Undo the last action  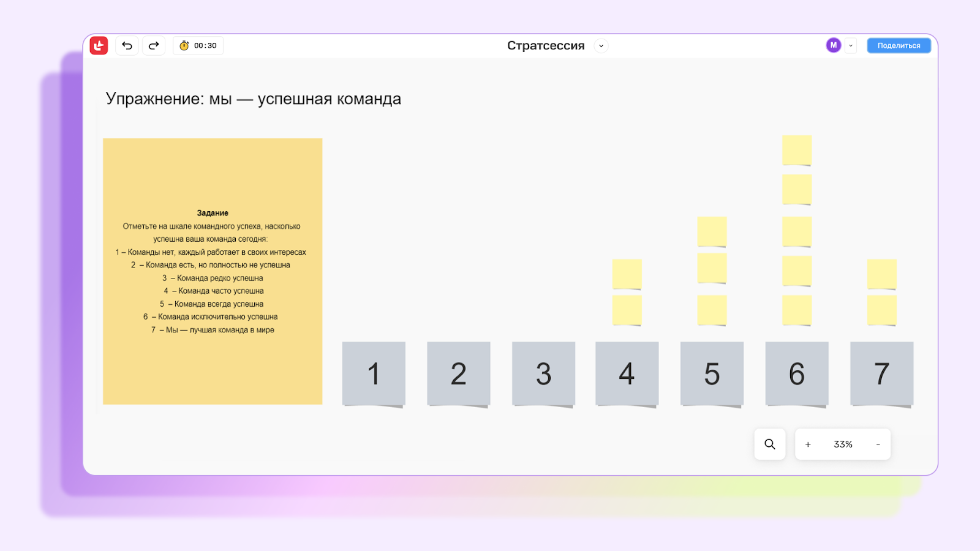(127, 45)
